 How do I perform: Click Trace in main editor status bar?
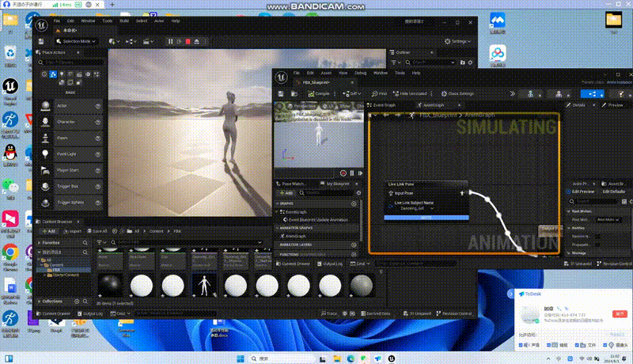click(x=329, y=313)
